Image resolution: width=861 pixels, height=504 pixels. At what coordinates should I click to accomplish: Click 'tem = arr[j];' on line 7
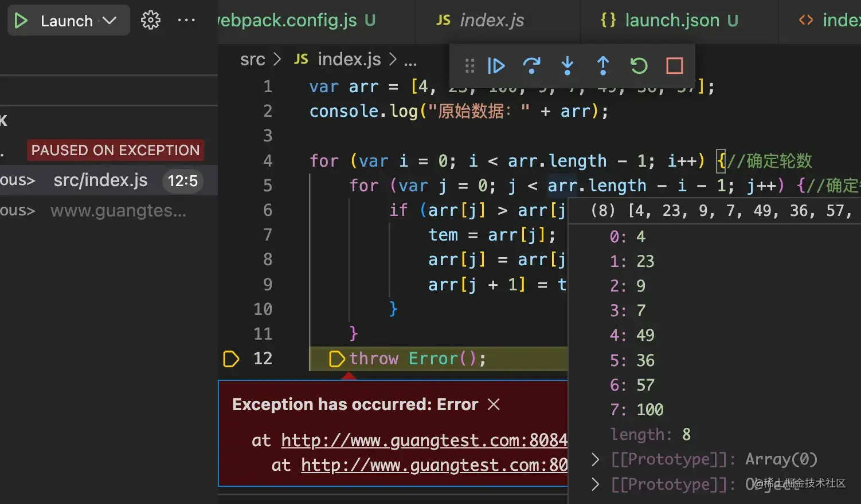coord(492,235)
